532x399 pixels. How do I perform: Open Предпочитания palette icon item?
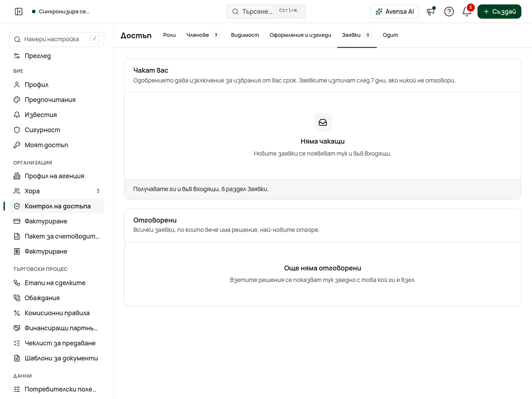point(57,100)
